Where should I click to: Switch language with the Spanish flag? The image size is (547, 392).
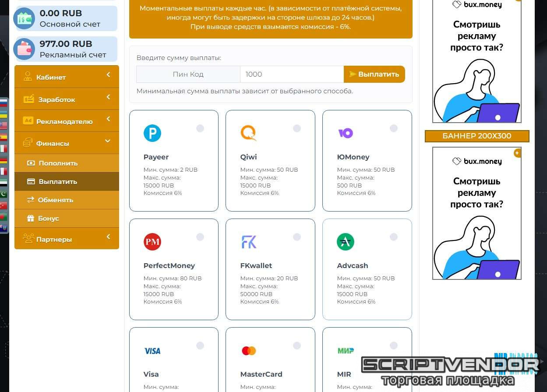[x=4, y=137]
